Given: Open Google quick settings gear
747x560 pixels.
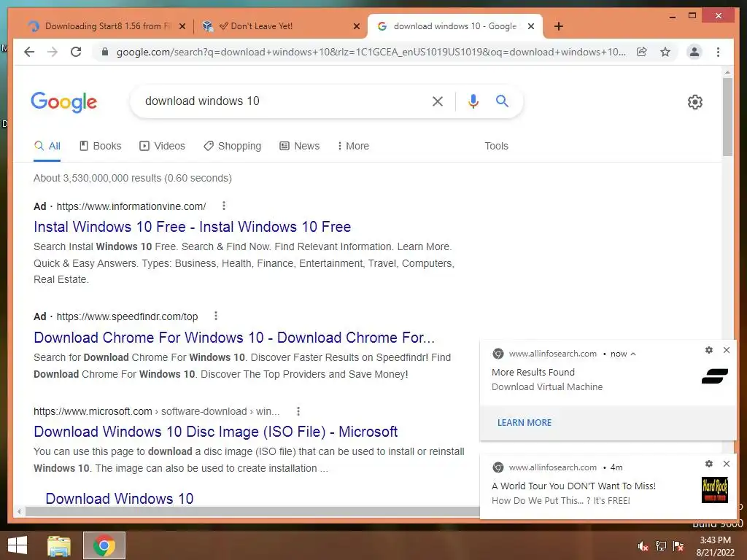Looking at the screenshot, I should [695, 102].
